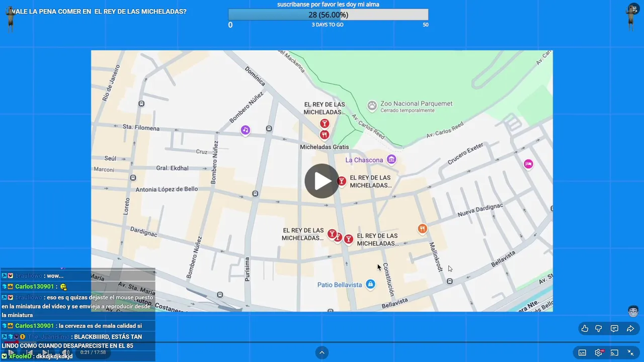The image size is (644, 362).
Task: Click the Micheladas Gratis label
Action: tap(325, 147)
